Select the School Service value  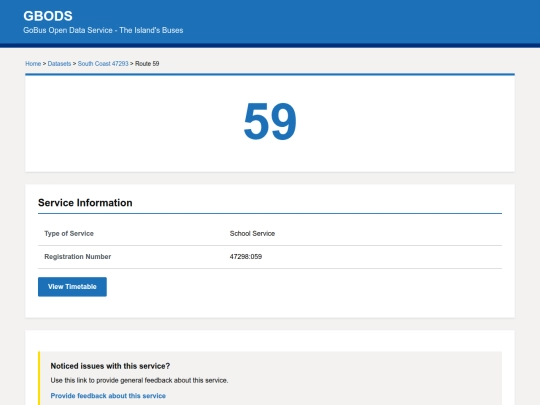[252, 233]
